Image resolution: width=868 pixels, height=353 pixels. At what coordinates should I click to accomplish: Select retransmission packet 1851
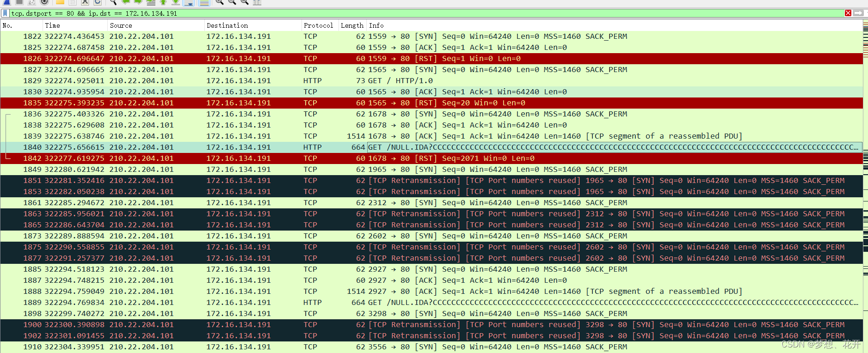tap(431, 181)
